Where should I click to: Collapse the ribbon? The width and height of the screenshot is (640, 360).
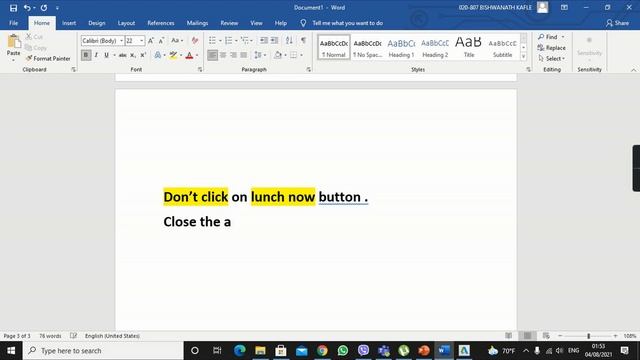click(633, 70)
